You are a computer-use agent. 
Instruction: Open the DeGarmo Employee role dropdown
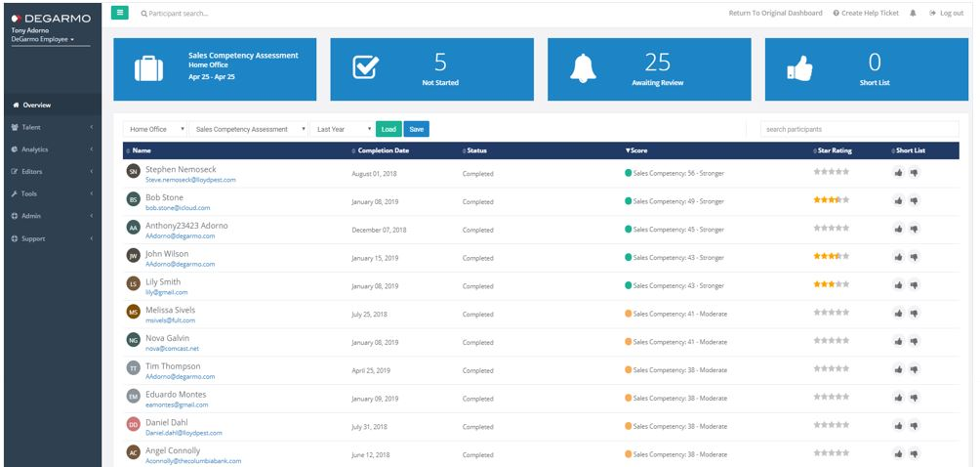43,39
